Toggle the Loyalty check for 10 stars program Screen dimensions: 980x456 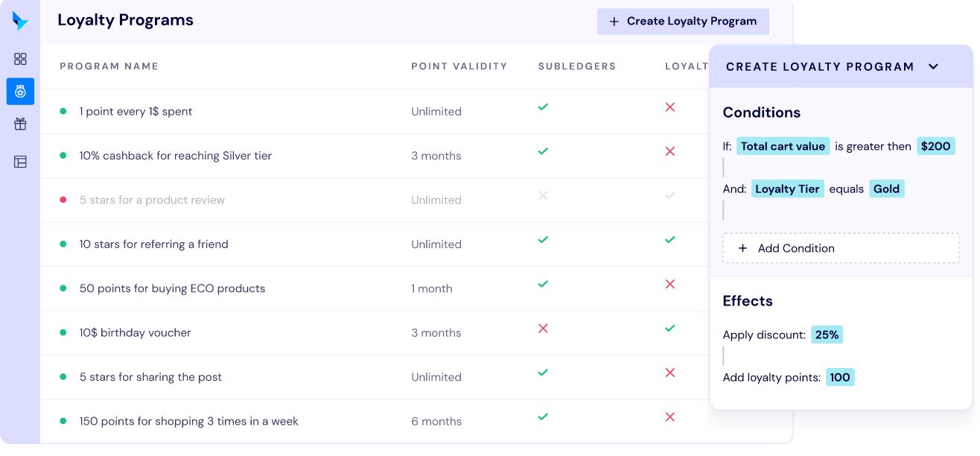click(669, 240)
